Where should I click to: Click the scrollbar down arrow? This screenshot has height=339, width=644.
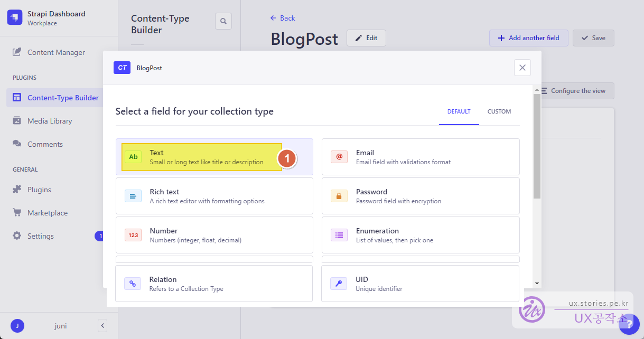click(537, 284)
